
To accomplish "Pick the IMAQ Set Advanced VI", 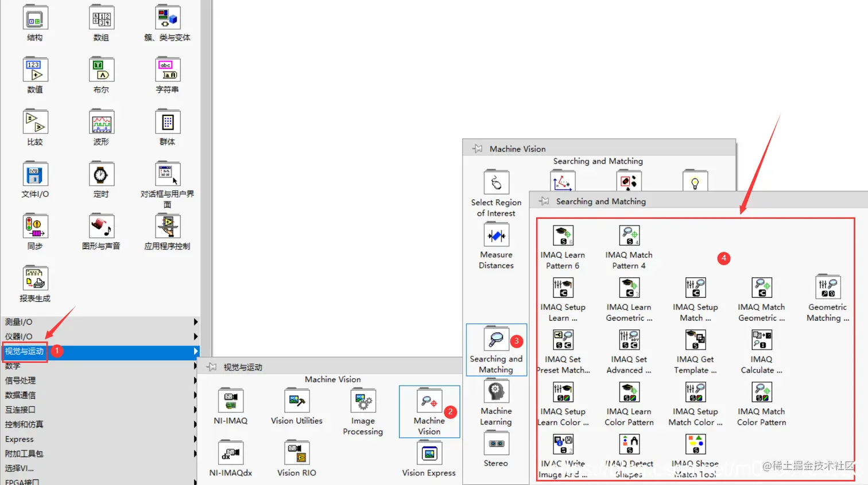I will coord(629,340).
